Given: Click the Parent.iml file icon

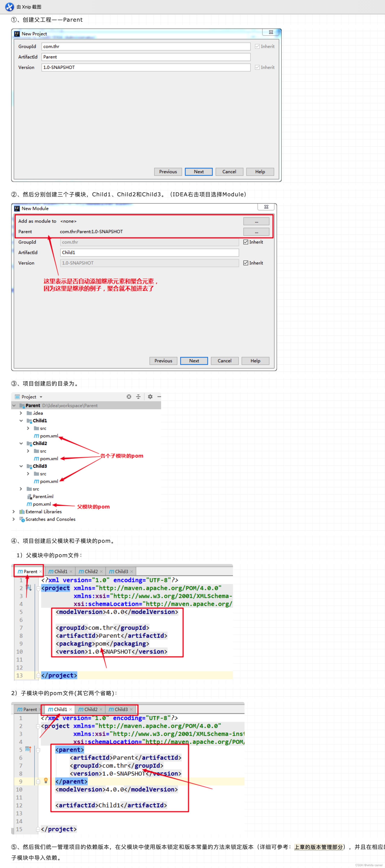Looking at the screenshot, I should (29, 496).
